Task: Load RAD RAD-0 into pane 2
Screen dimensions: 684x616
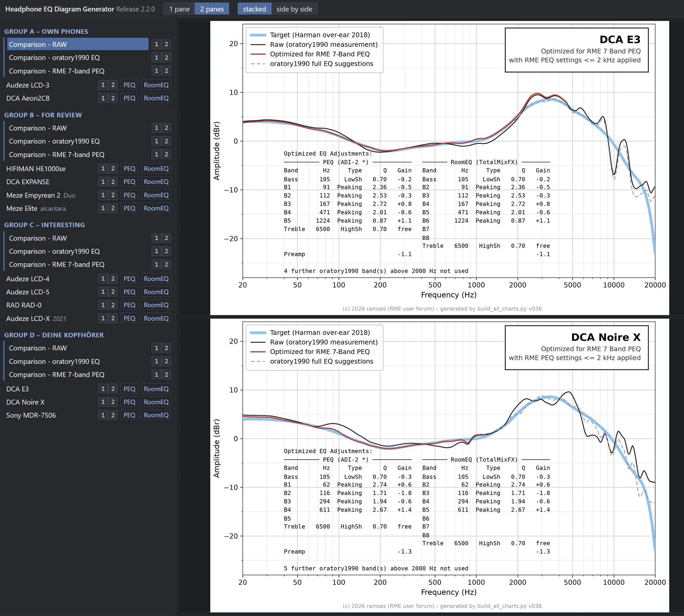Action: click(113, 305)
